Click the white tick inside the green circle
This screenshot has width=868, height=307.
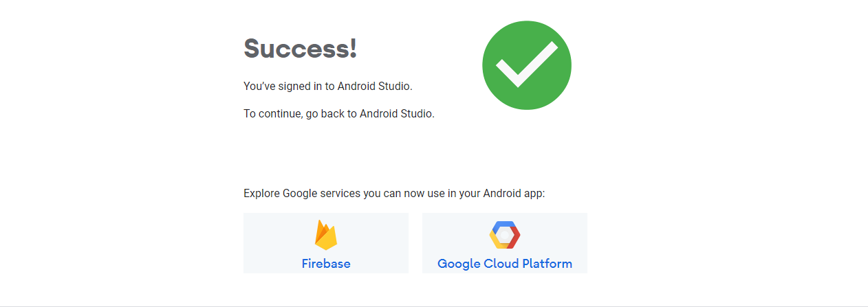coord(527,65)
